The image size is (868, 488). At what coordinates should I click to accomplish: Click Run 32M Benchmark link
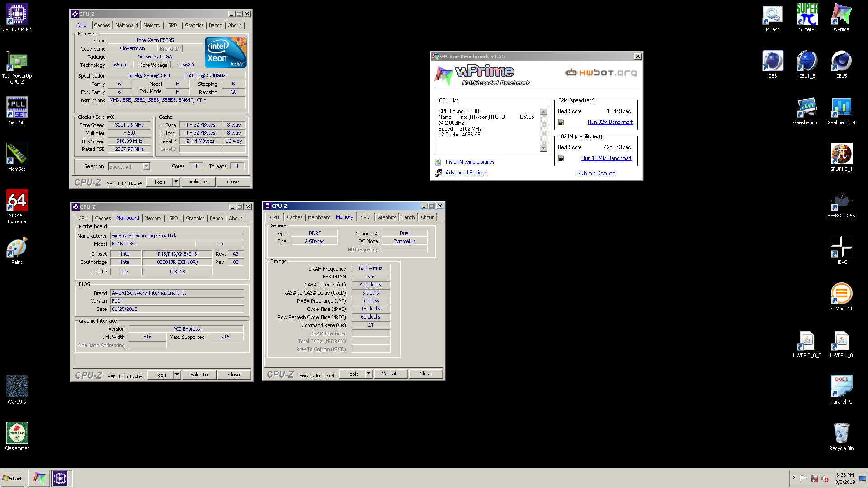[610, 122]
